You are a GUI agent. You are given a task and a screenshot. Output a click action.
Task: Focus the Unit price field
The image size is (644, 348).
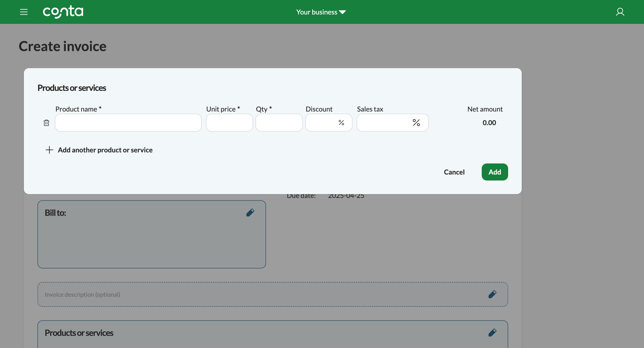[229, 123]
